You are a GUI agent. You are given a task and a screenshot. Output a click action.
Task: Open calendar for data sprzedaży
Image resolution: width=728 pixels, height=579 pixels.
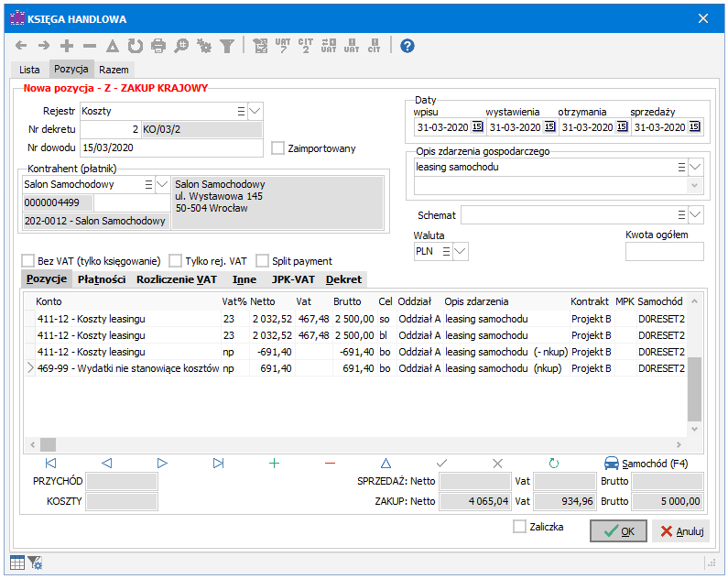(x=694, y=126)
